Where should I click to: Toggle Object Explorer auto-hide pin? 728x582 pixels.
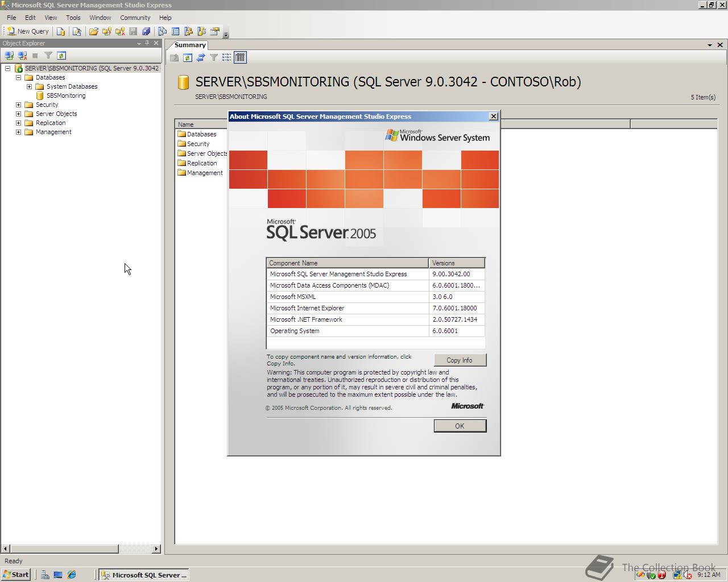tap(147, 43)
